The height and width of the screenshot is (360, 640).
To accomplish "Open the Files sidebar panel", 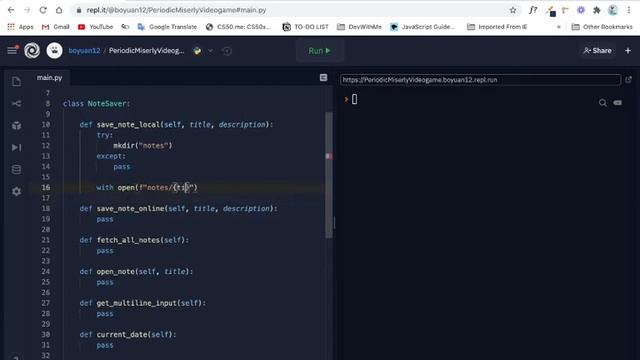I will click(16, 82).
